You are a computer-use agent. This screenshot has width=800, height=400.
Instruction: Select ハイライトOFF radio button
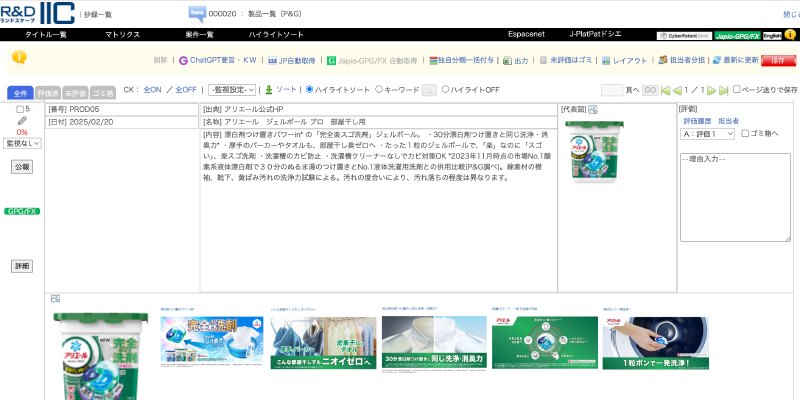coord(445,89)
